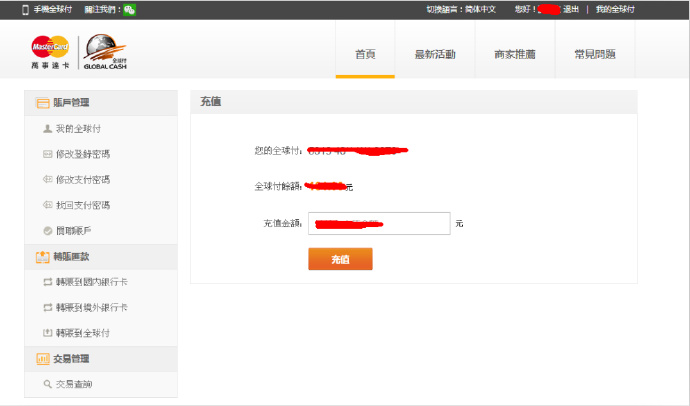
Task: Click the checkmark icon beside 關聯賬戶
Action: (48, 230)
